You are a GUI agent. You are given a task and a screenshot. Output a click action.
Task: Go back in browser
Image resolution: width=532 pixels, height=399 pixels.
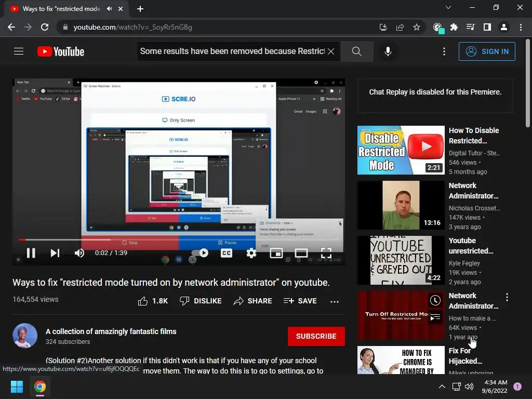click(11, 27)
